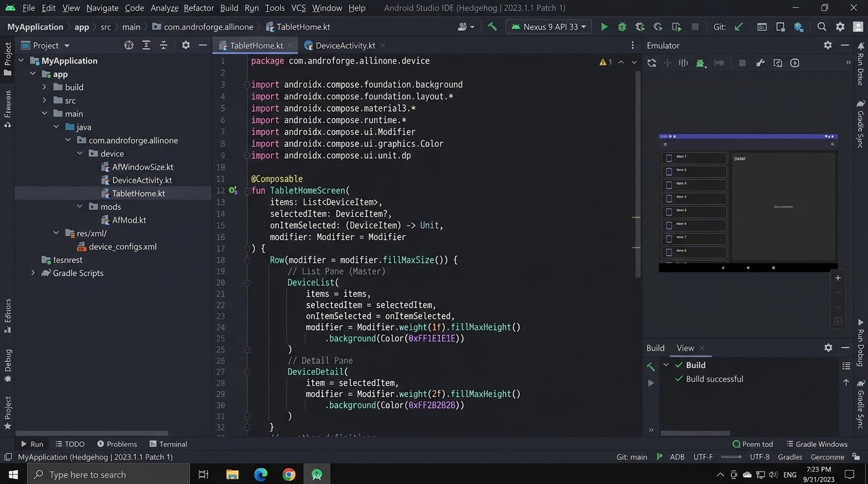Click the hammer Make Project icon
The height and width of the screenshot is (484, 868).
pyautogui.click(x=493, y=26)
